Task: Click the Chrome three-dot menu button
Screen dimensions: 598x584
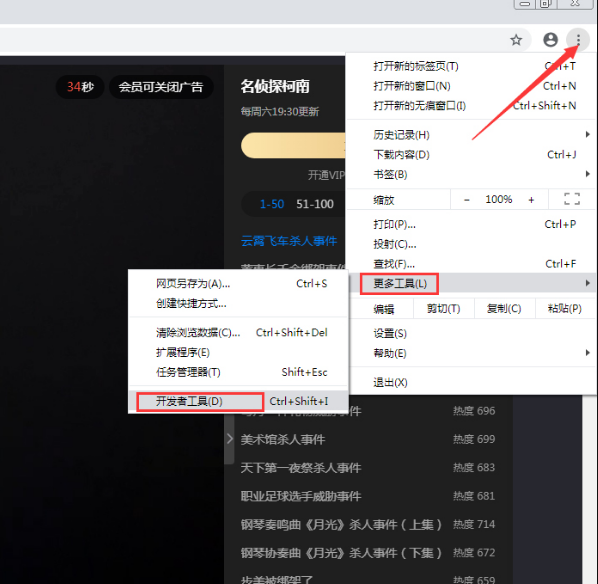Action: click(578, 40)
